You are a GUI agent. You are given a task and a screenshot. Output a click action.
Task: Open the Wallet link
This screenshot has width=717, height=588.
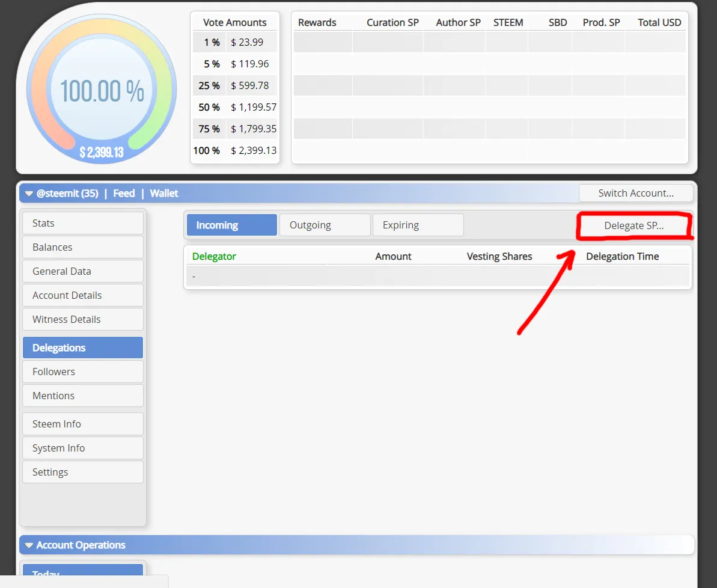point(163,194)
